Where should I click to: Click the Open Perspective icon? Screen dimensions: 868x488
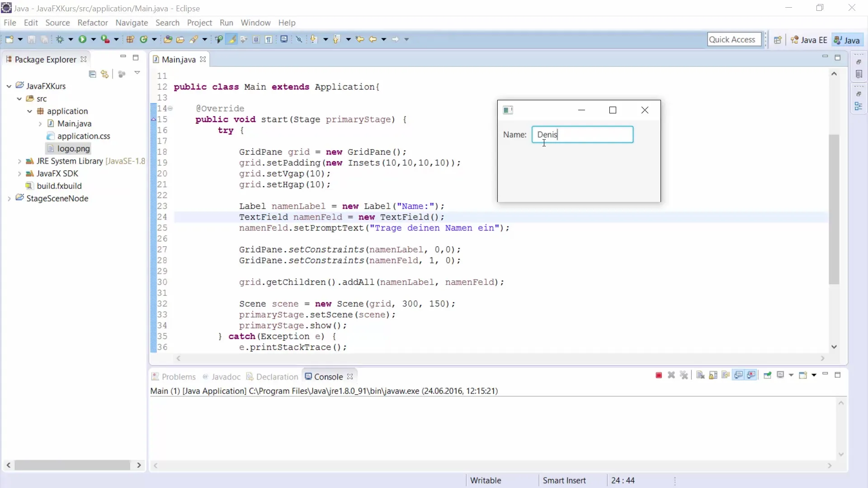click(x=778, y=40)
